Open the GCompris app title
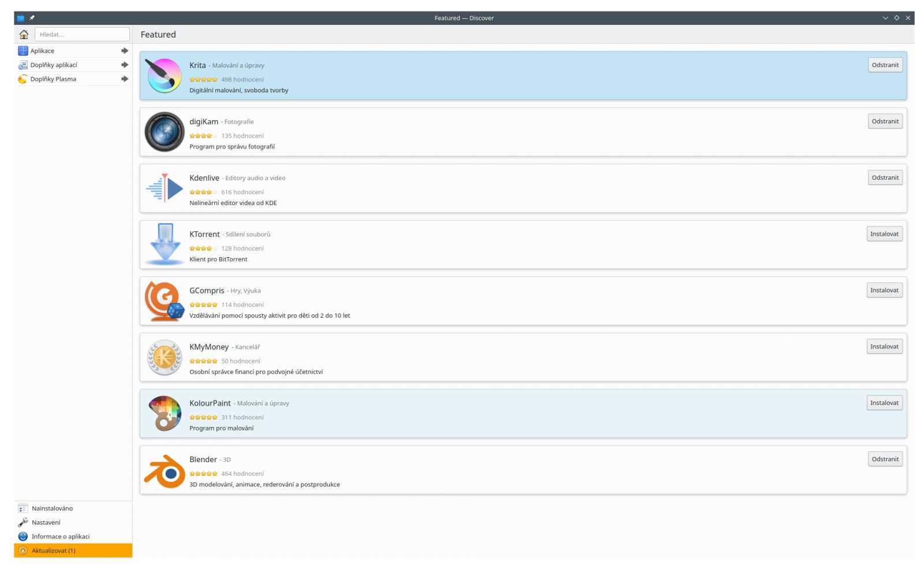 point(207,291)
